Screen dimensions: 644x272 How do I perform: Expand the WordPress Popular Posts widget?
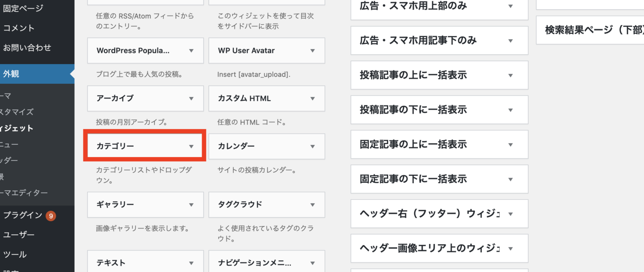[145, 50]
